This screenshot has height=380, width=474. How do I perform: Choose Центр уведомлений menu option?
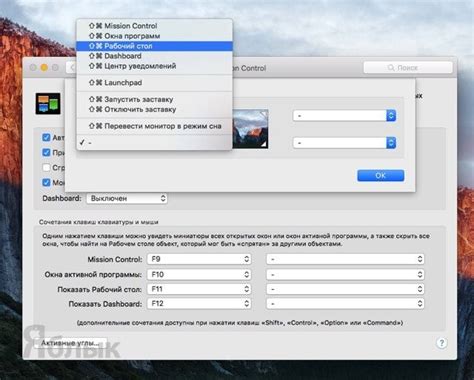pos(154,66)
